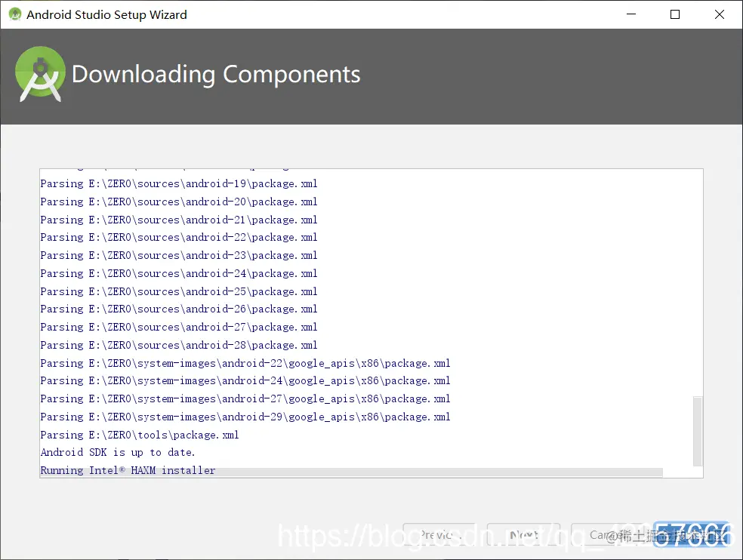Click 'Running Intel HAXM installer' line
Viewport: 743px width, 560px height.
coord(128,470)
